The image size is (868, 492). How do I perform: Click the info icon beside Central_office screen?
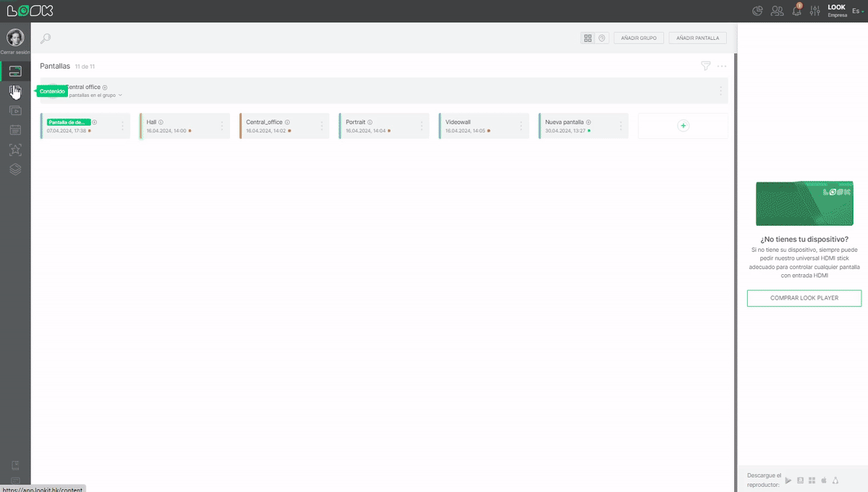[287, 122]
